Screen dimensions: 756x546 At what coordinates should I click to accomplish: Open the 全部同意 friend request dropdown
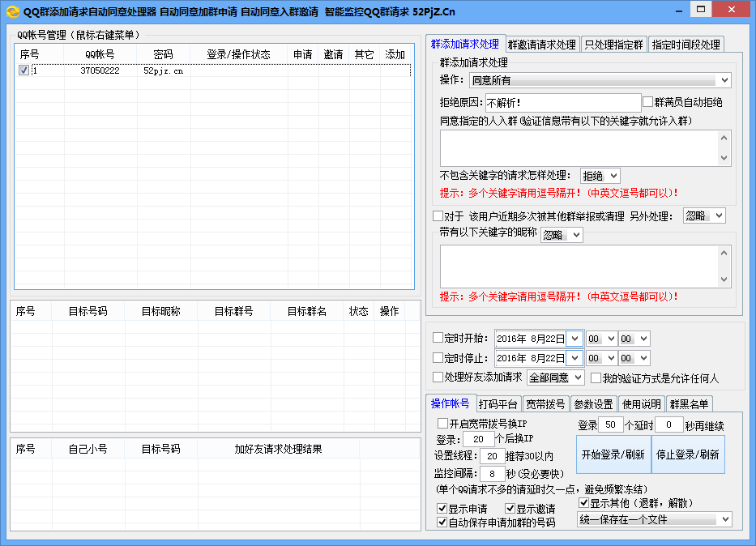pos(556,378)
